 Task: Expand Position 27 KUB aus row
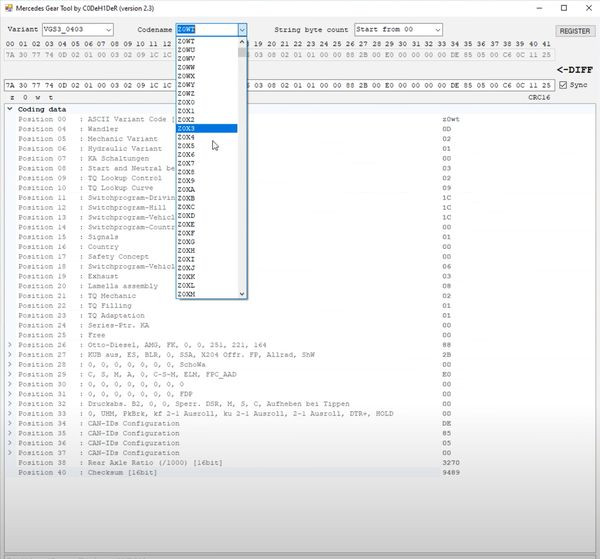(10, 355)
